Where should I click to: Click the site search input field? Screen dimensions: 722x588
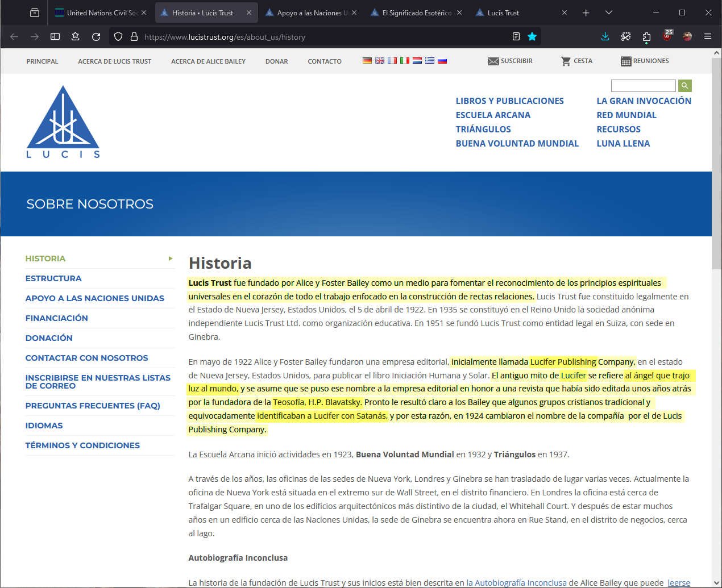643,86
